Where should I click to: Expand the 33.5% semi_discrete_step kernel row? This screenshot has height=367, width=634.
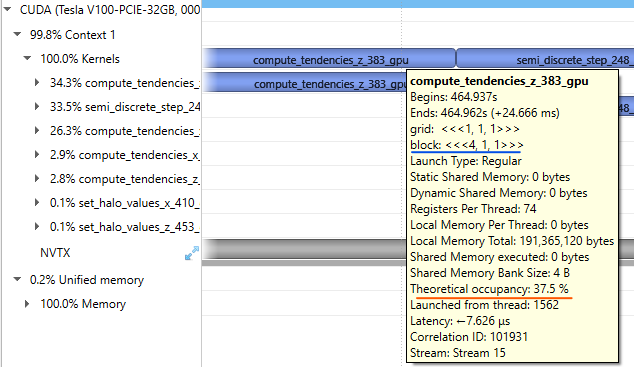click(37, 106)
